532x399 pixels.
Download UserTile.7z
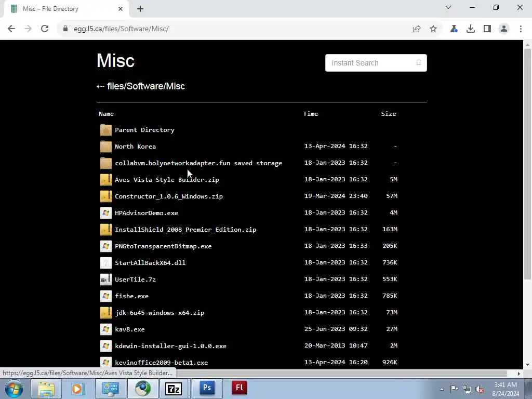135,280
